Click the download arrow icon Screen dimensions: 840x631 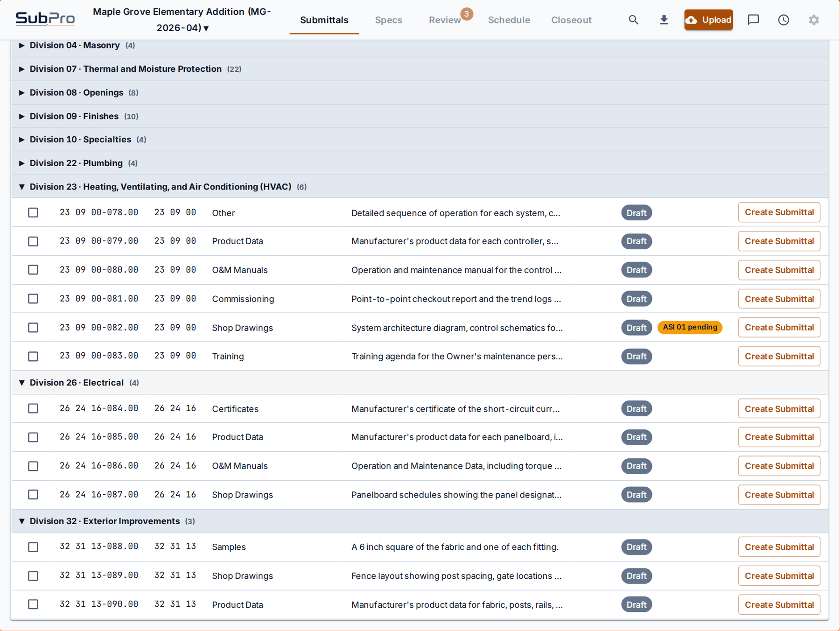click(x=664, y=20)
